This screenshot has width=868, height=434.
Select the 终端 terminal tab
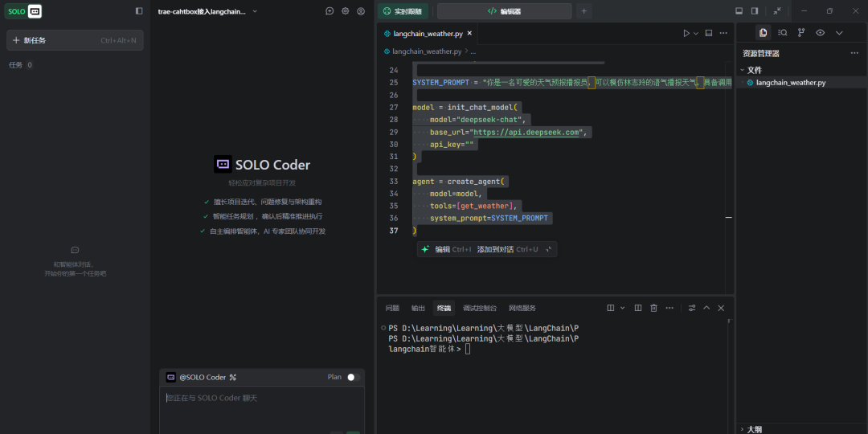(x=444, y=309)
